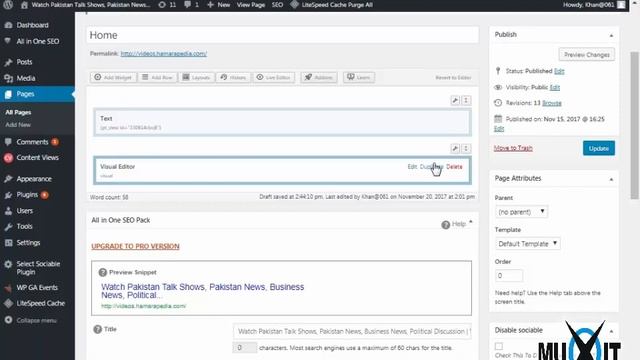Image resolution: width=640 pixels, height=360 pixels.
Task: Click Move to Trash
Action: tap(513, 148)
